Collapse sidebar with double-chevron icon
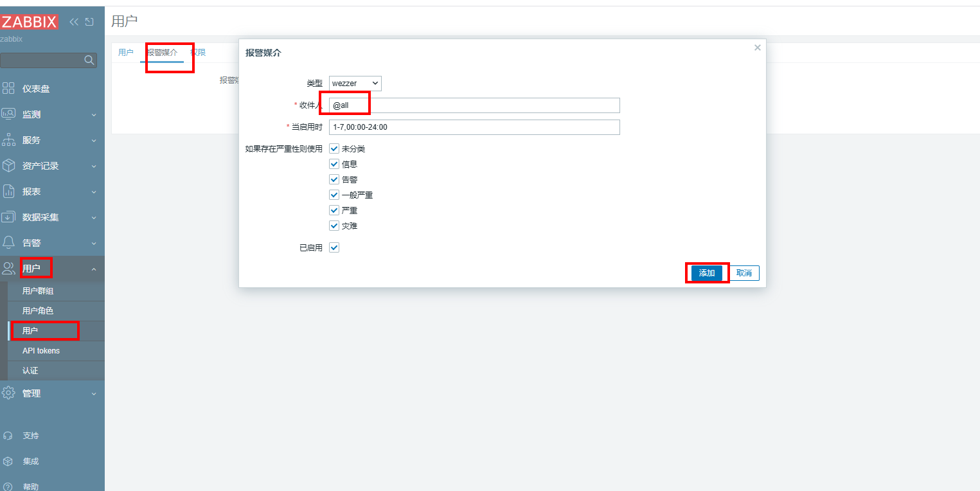The height and width of the screenshot is (491, 980). tap(74, 22)
